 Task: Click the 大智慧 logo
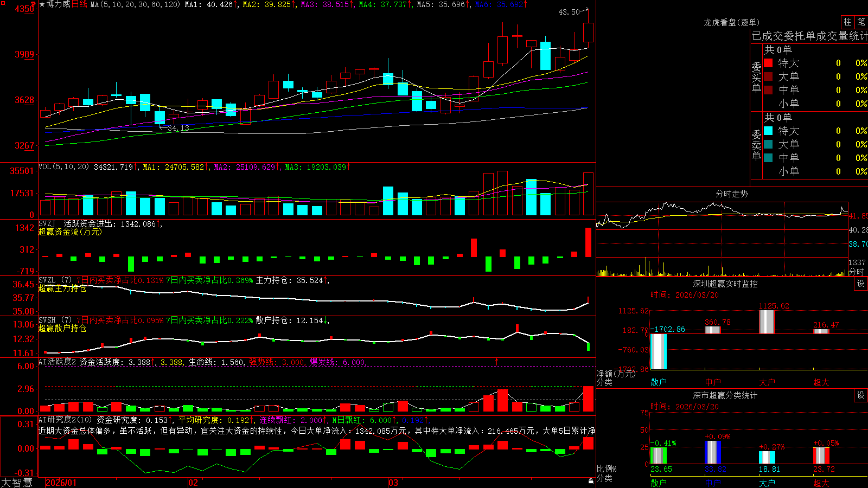pyautogui.click(x=17, y=483)
